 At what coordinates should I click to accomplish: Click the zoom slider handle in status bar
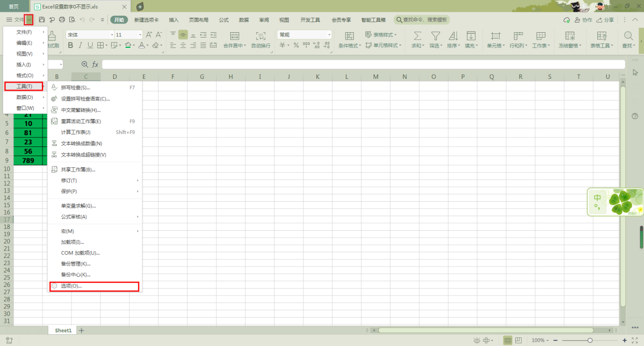tap(590, 341)
